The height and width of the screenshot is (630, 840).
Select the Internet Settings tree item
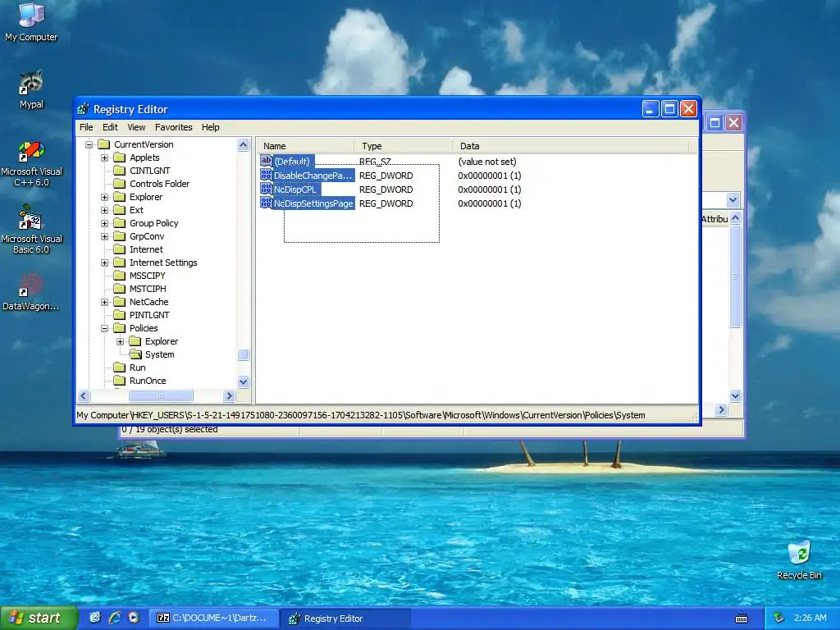click(163, 262)
